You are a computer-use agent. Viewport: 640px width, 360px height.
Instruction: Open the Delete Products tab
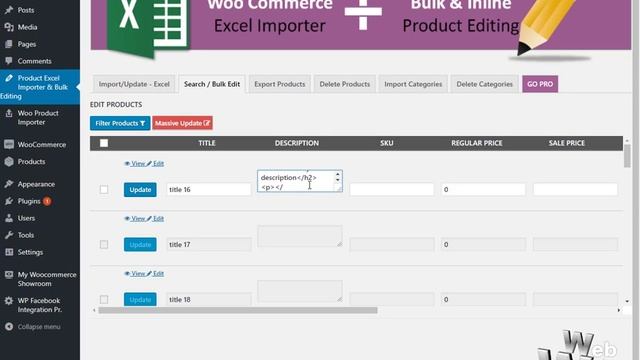coord(344,84)
